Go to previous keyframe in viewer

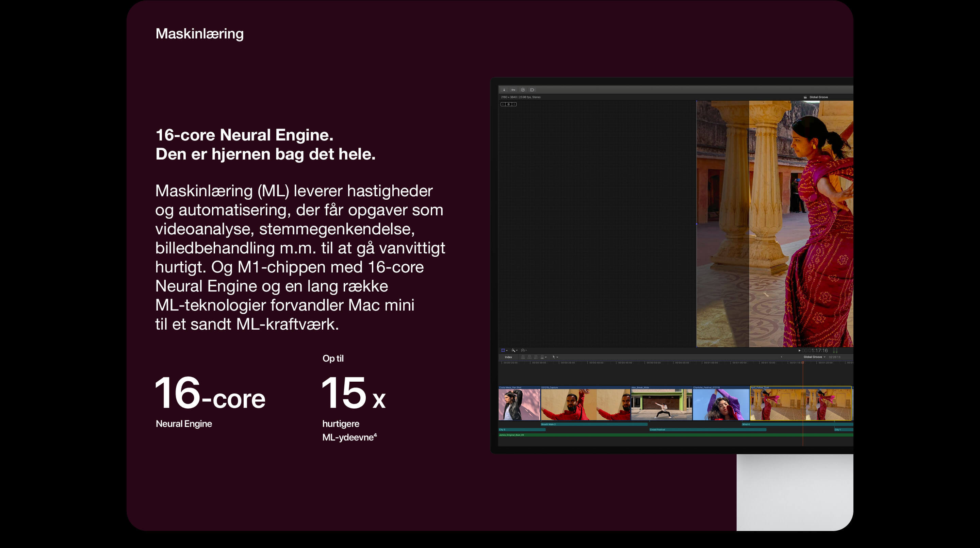(503, 104)
